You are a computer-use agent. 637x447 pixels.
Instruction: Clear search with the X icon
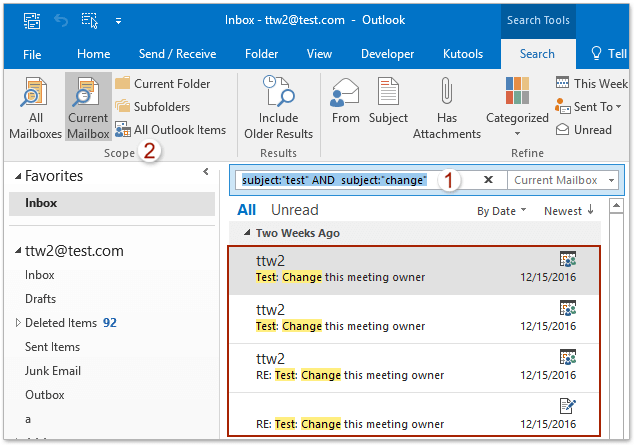pos(488,180)
